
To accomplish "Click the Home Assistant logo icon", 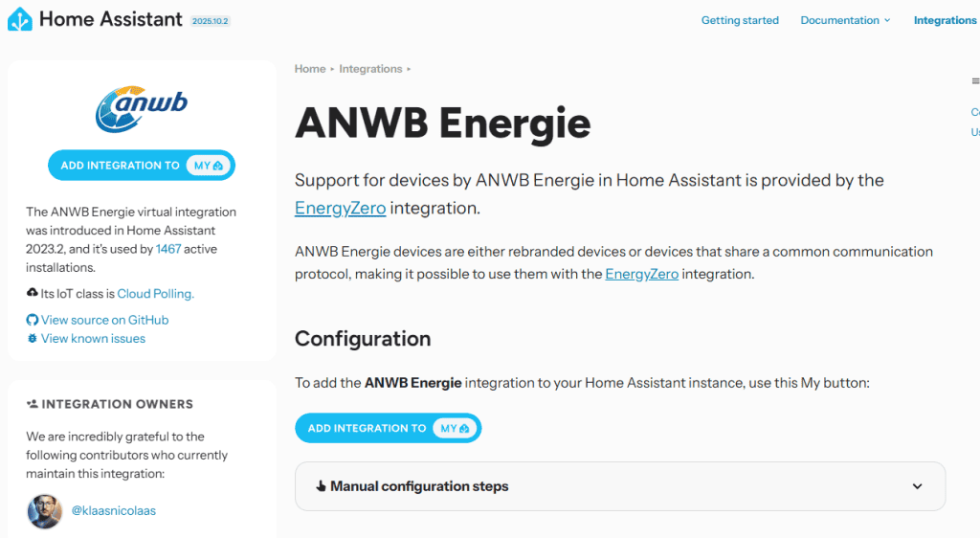I will point(20,19).
